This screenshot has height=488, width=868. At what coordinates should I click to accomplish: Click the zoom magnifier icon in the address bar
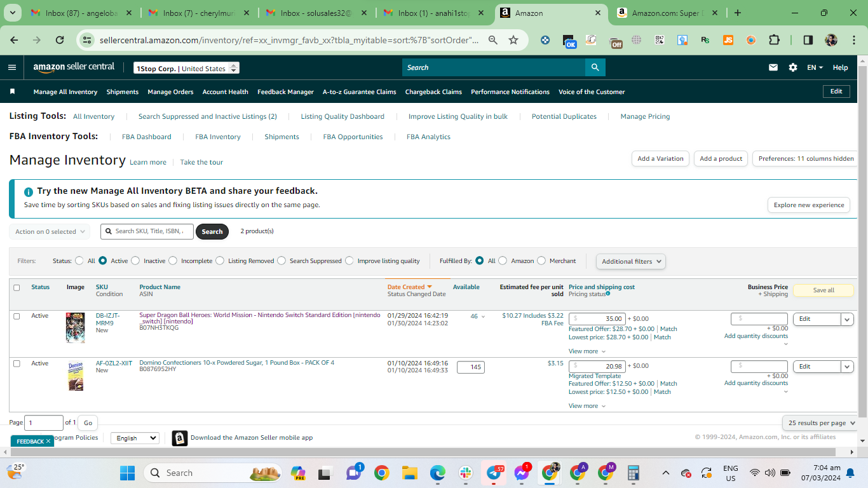493,40
